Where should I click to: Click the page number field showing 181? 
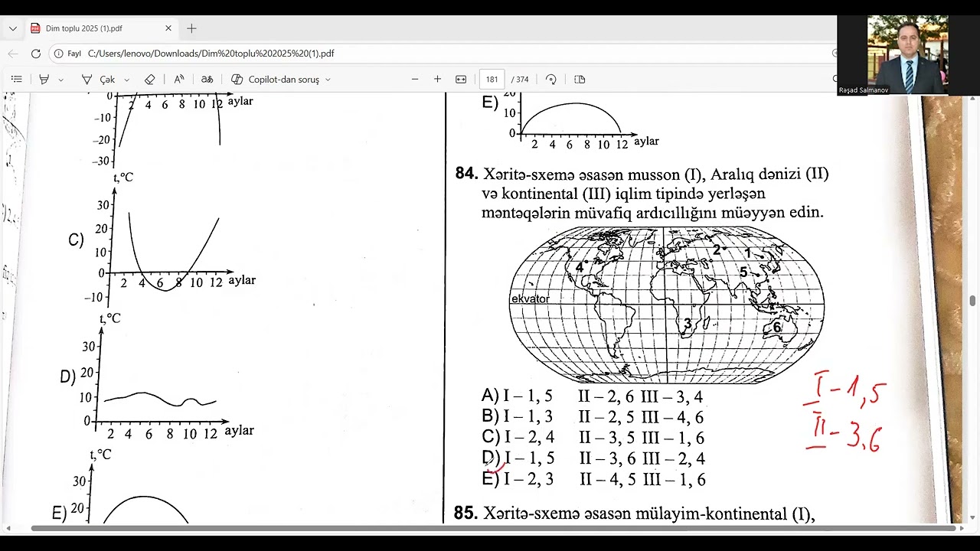(x=492, y=79)
